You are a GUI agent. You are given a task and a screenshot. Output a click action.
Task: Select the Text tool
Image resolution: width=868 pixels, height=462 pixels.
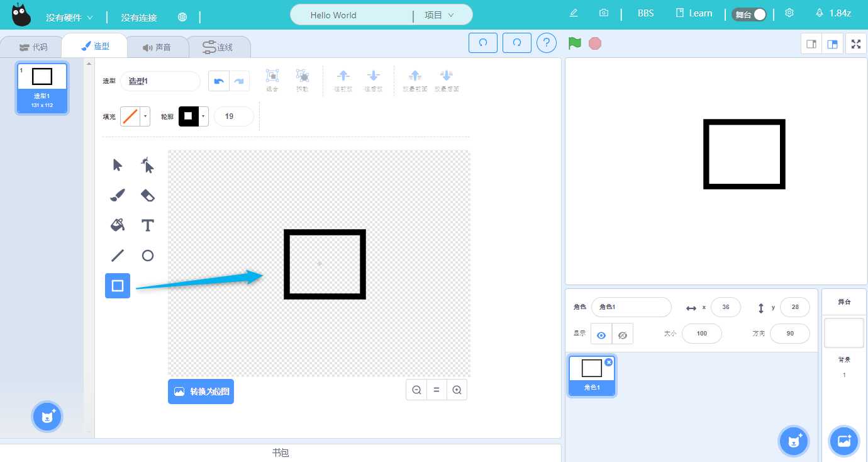(x=147, y=225)
